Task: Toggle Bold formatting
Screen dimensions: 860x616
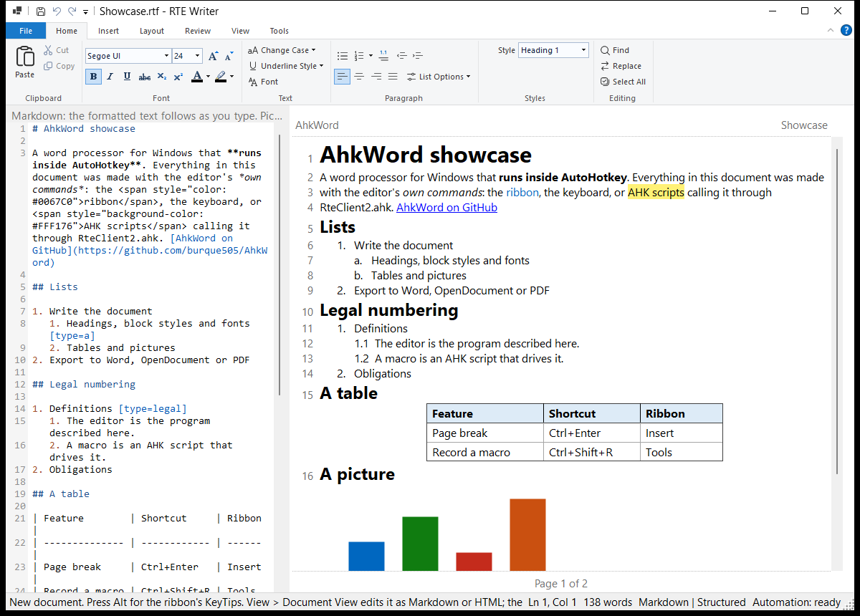Action: 93,77
